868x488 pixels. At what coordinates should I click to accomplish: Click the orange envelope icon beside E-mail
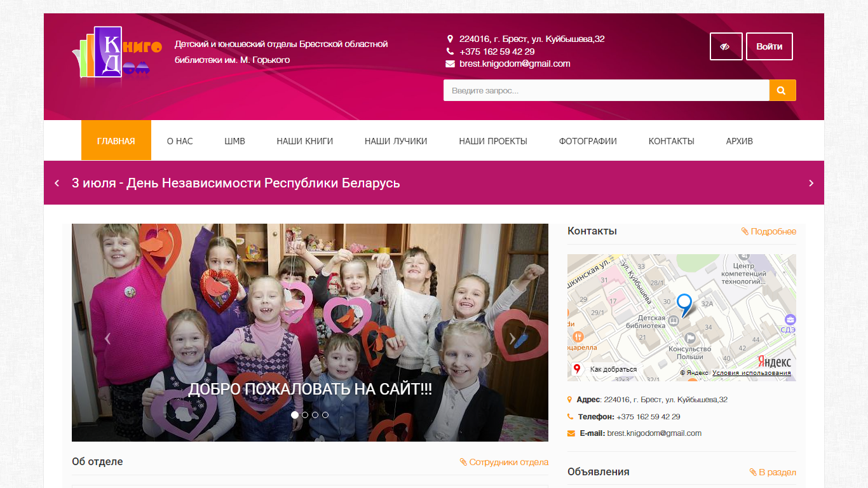(x=571, y=433)
